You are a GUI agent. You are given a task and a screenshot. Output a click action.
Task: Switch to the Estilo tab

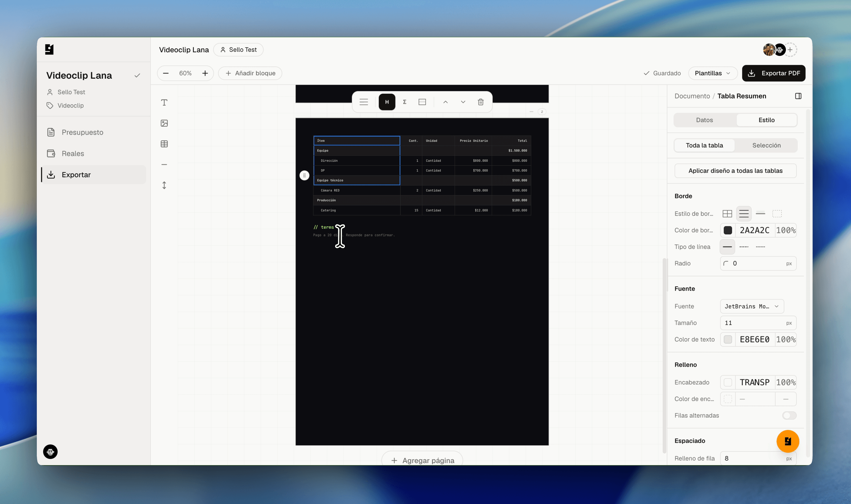[767, 120]
